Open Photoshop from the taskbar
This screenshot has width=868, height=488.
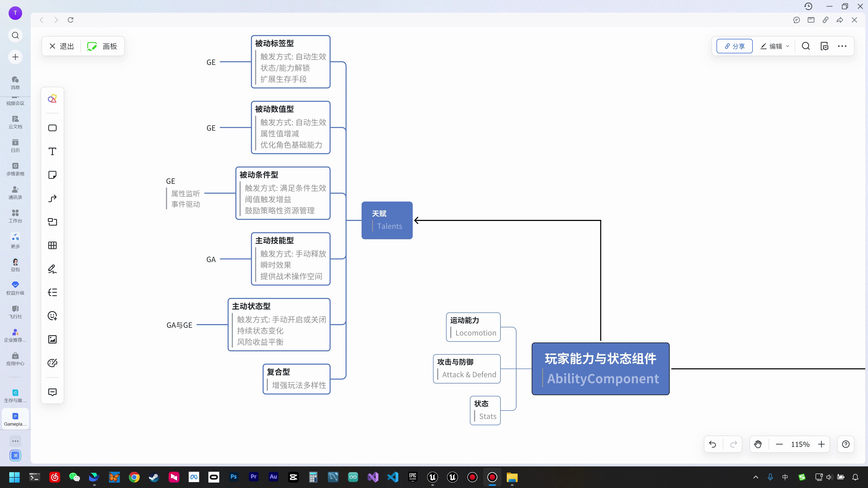[234, 477]
